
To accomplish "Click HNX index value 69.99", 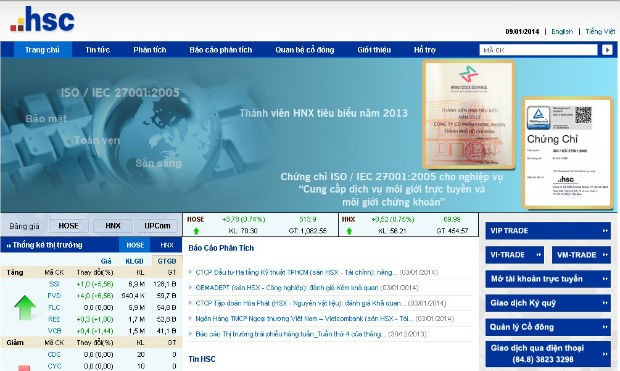I will point(452,220).
